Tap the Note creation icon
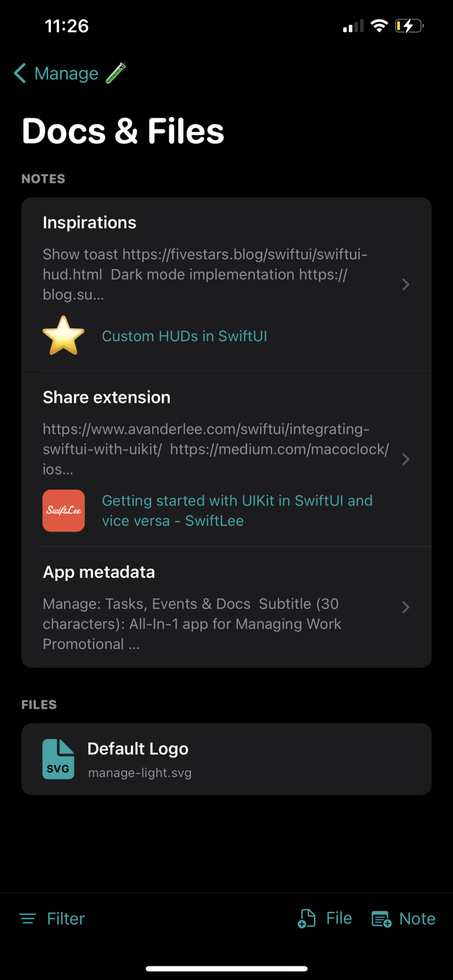The width and height of the screenshot is (453, 980). (x=381, y=919)
